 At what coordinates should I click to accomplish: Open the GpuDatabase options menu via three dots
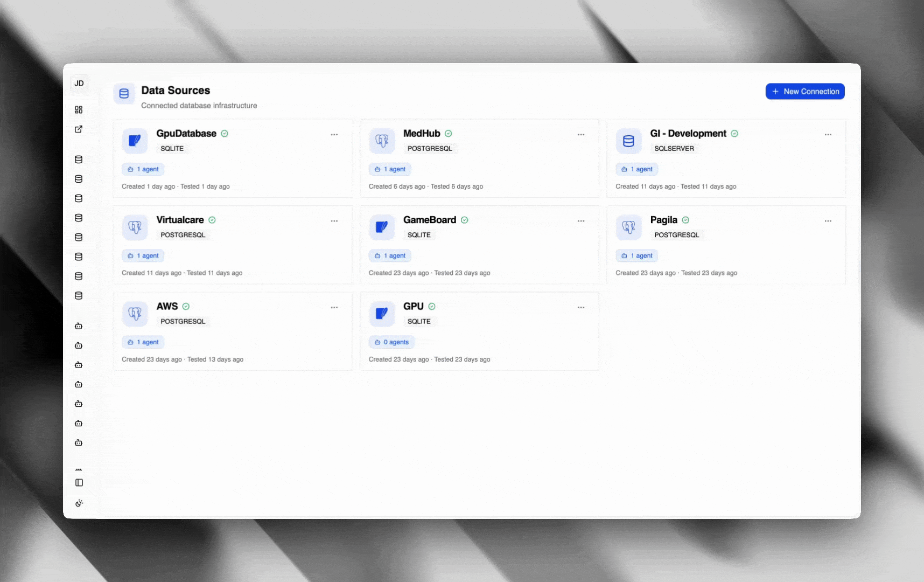pos(334,134)
